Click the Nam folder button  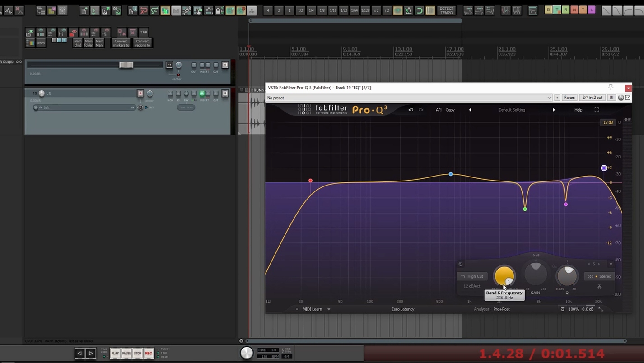89,43
